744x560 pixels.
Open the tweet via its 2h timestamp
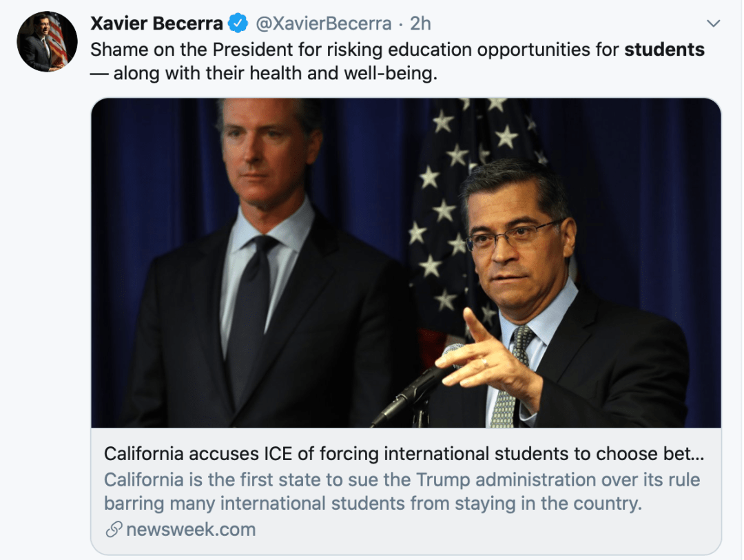[420, 24]
